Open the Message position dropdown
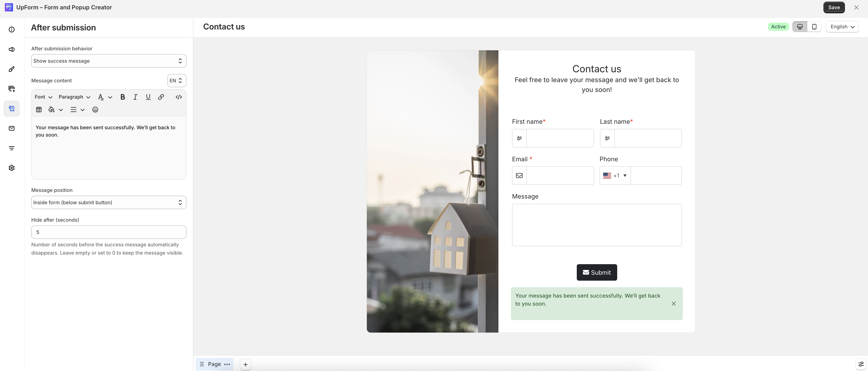 (109, 203)
